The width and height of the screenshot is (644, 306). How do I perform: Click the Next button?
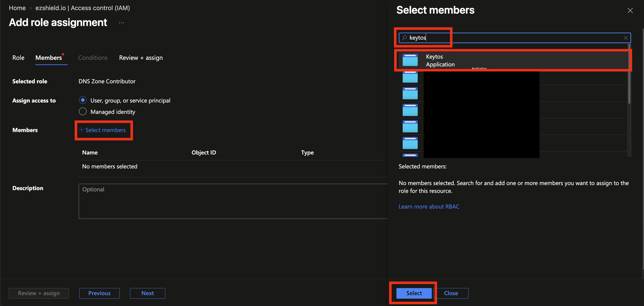[x=148, y=293]
